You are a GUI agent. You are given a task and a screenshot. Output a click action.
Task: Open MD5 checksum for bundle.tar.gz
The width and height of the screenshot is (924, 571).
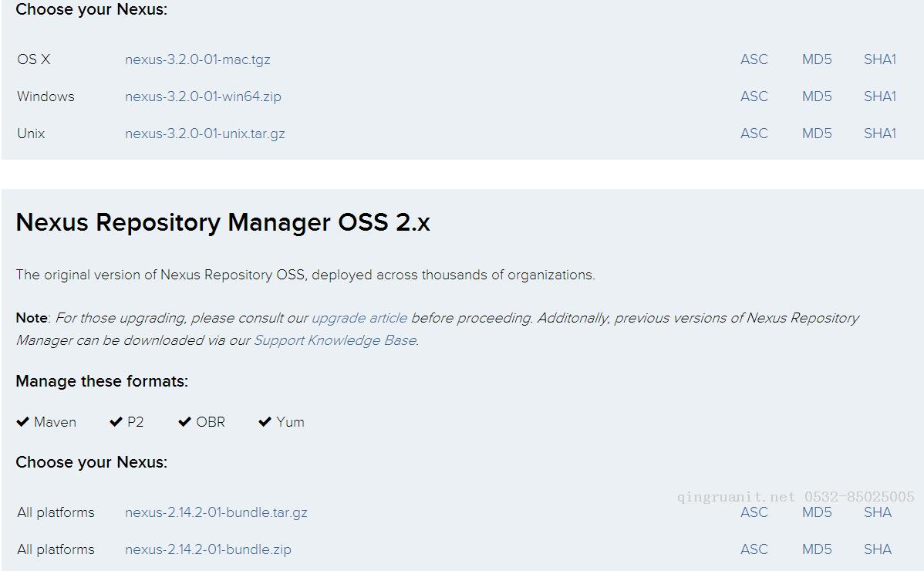(817, 512)
